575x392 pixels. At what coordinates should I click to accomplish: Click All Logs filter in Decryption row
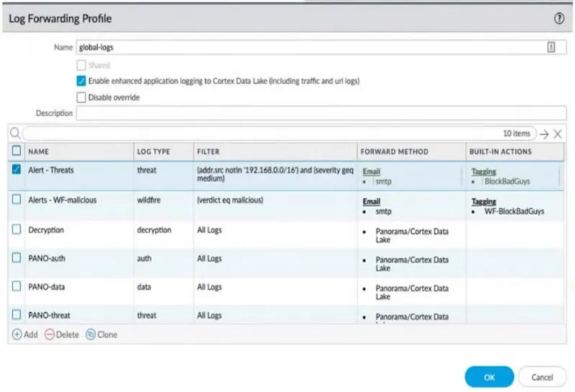pos(209,230)
